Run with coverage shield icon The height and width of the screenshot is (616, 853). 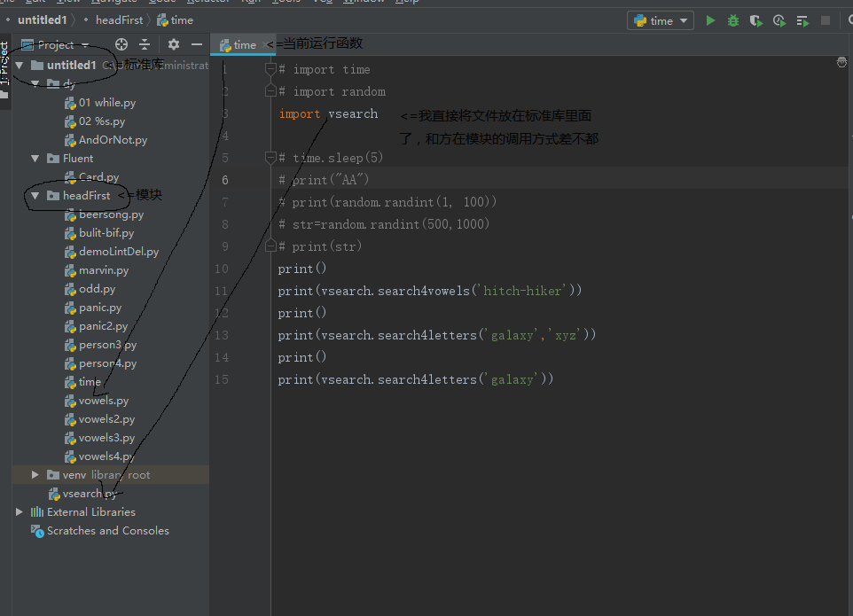[756, 20]
